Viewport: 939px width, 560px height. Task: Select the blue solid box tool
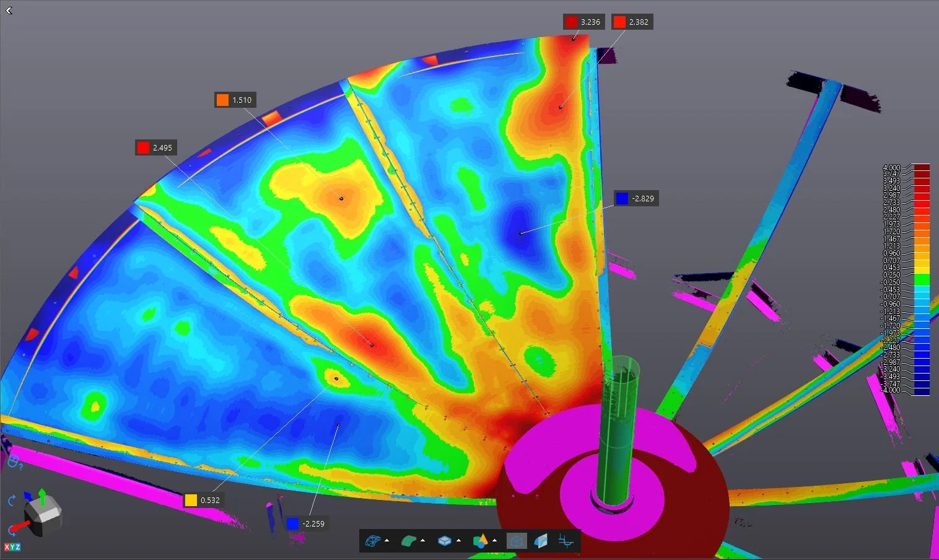coord(444,541)
